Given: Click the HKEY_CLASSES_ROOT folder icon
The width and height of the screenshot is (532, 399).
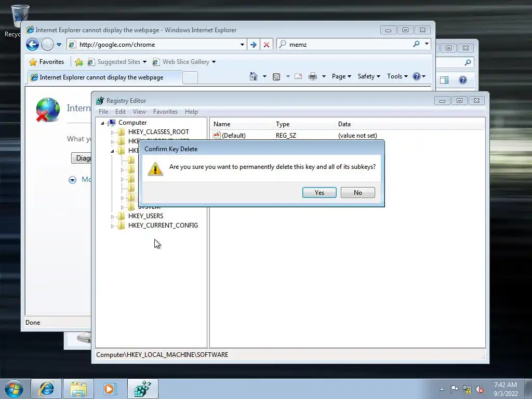Looking at the screenshot, I should pos(121,131).
